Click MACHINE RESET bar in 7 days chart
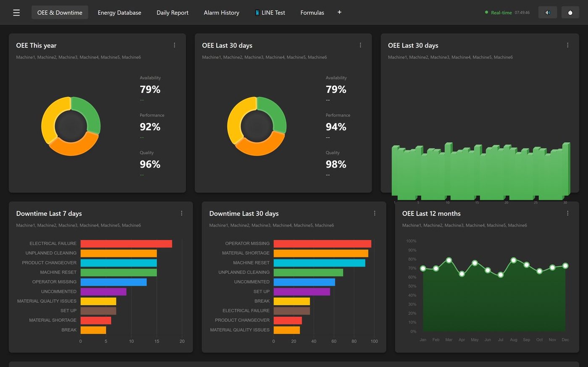The image size is (588, 367). click(x=118, y=273)
